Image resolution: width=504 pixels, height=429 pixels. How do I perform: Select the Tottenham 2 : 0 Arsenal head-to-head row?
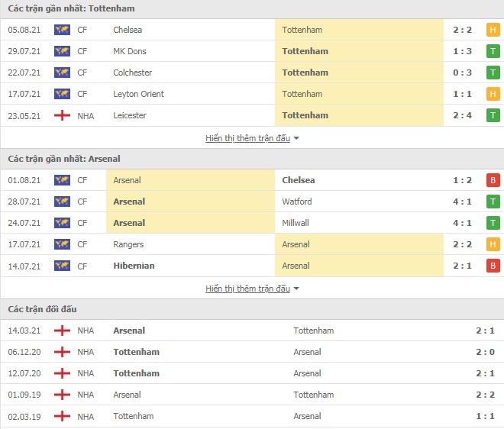tap(252, 352)
